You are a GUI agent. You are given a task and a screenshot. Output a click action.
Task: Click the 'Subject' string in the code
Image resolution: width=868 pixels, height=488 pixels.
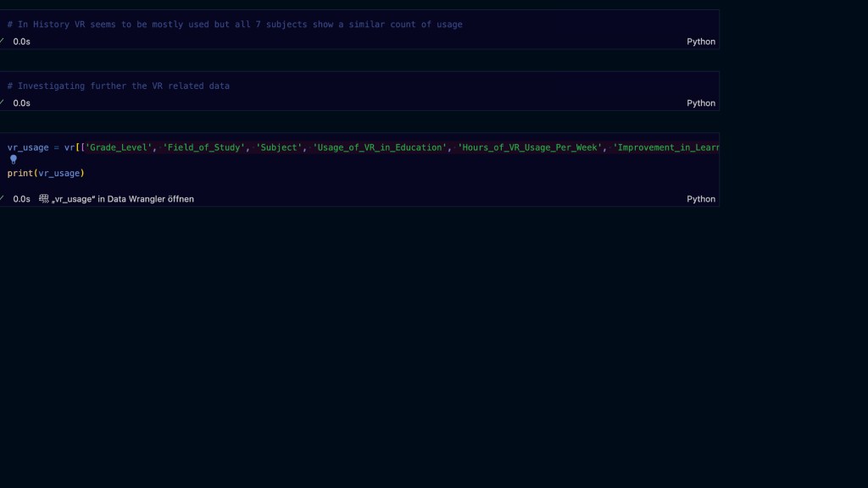pyautogui.click(x=279, y=147)
